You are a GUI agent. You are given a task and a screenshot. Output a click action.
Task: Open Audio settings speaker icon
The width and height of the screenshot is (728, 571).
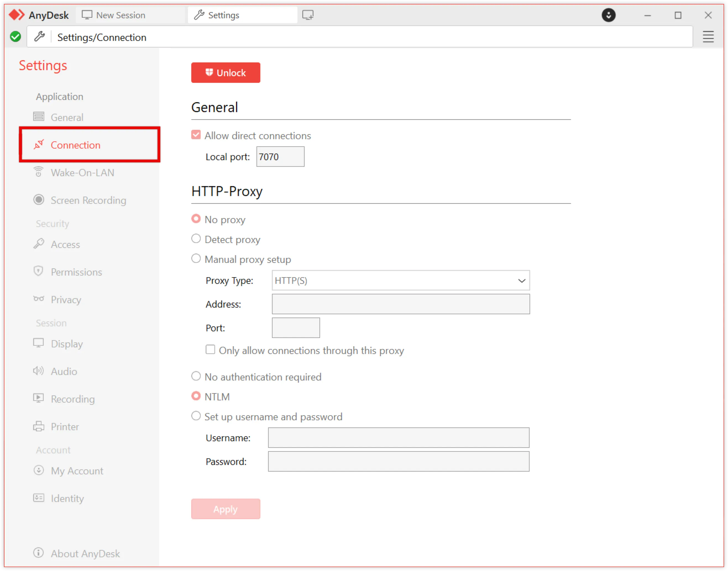coord(38,371)
